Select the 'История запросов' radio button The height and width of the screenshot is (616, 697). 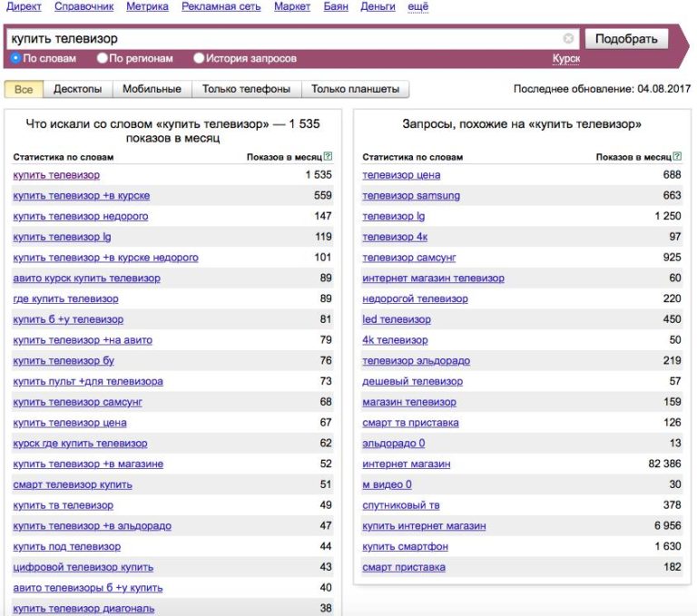point(199,58)
